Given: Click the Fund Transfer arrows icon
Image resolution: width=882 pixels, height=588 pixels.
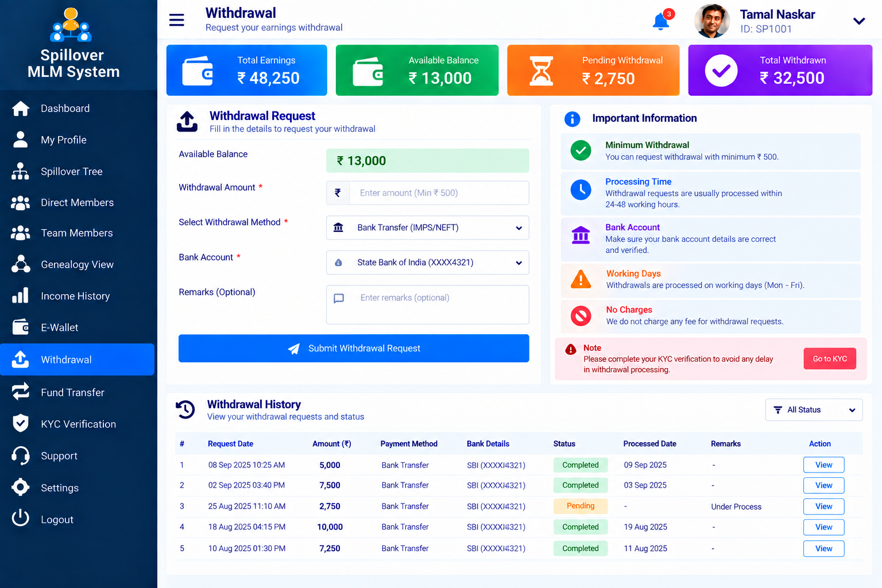Looking at the screenshot, I should 21,392.
